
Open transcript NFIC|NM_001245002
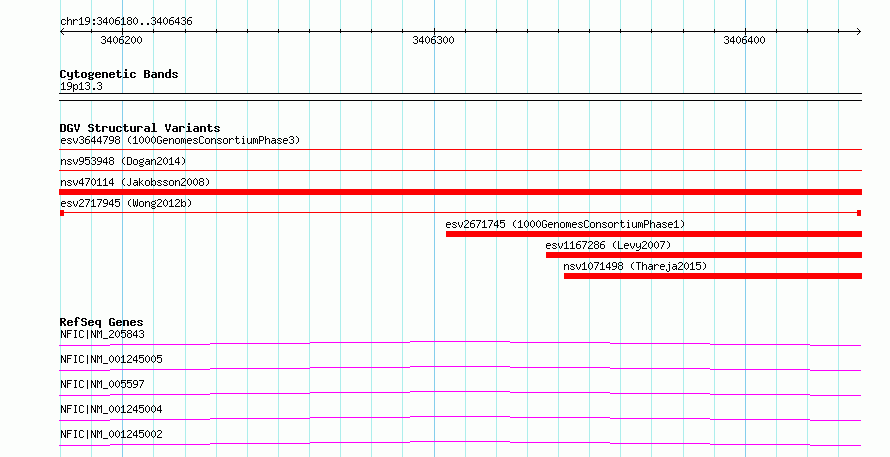(111, 434)
